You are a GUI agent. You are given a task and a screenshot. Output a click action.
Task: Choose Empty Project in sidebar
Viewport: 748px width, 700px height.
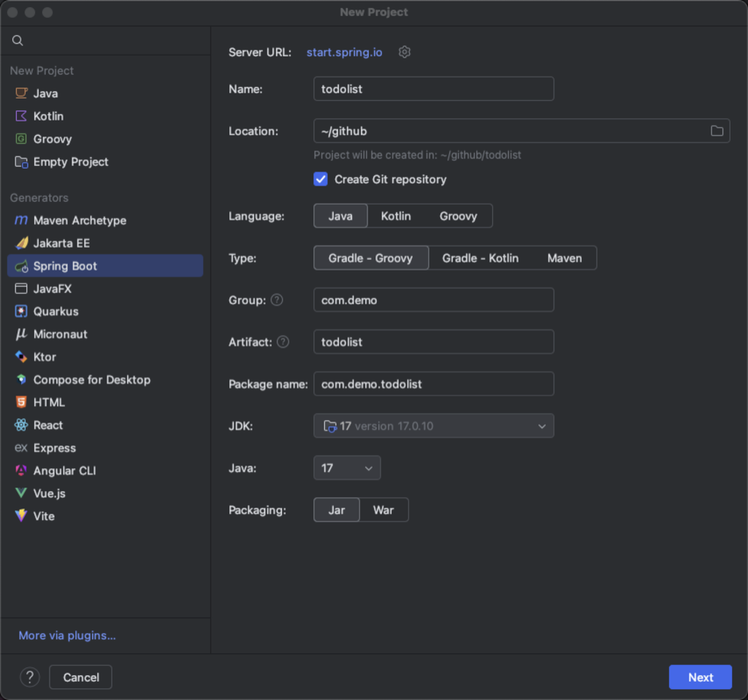point(71,161)
